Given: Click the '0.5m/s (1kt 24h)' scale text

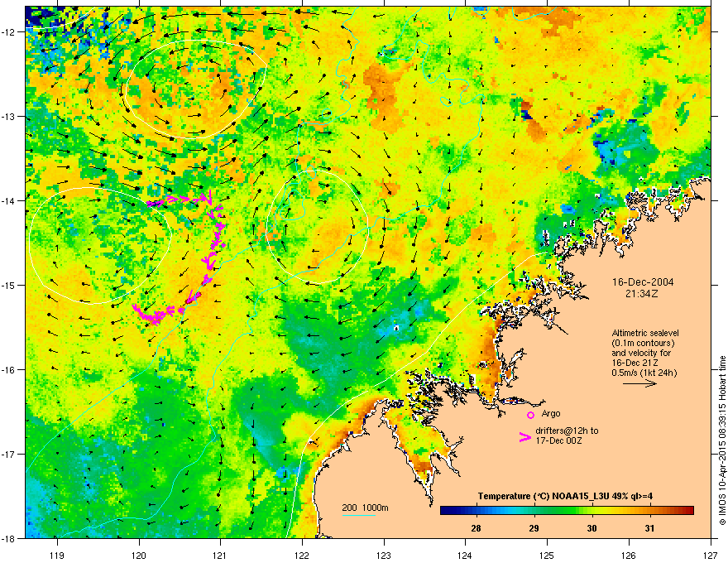Looking at the screenshot, I should pyautogui.click(x=644, y=373).
